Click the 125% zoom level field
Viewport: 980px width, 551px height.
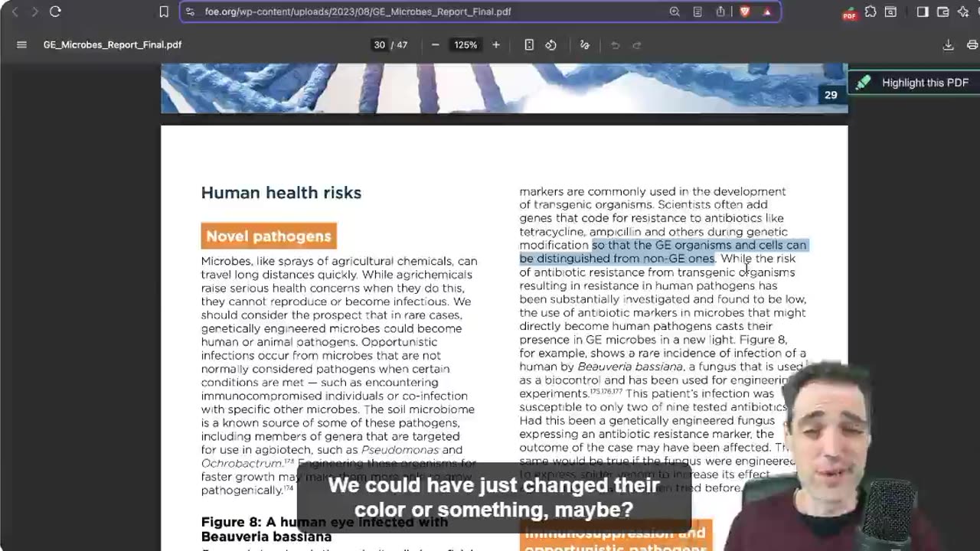click(x=465, y=45)
